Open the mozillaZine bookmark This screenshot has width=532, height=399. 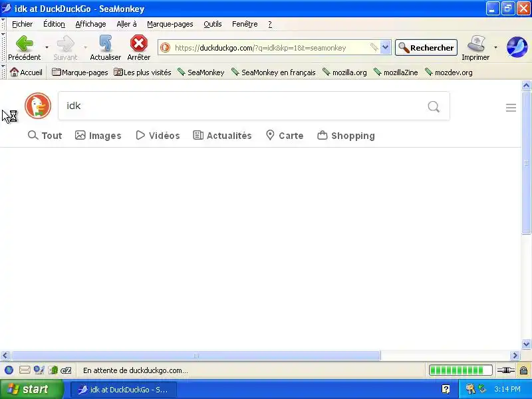(x=396, y=72)
